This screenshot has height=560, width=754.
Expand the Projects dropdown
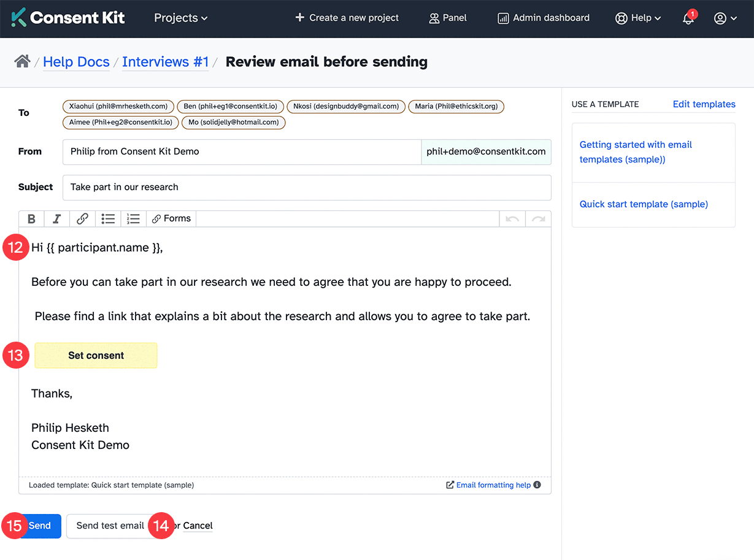click(x=180, y=18)
